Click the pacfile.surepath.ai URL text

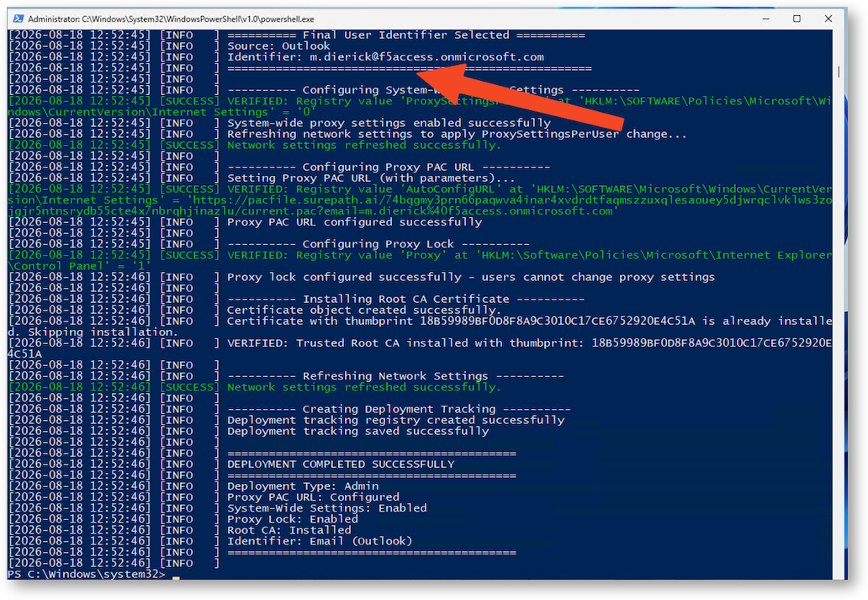tap(419, 205)
